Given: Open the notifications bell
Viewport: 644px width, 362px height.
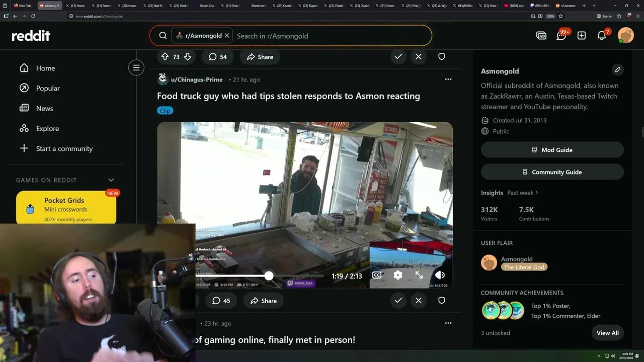Looking at the screenshot, I should point(602,36).
